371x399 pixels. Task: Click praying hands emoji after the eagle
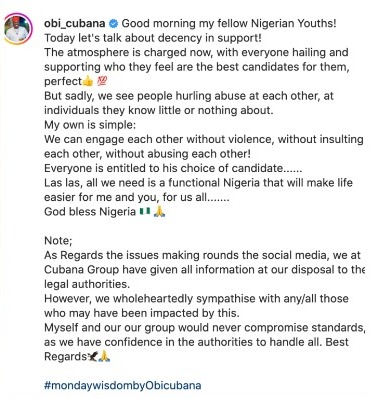105,357
